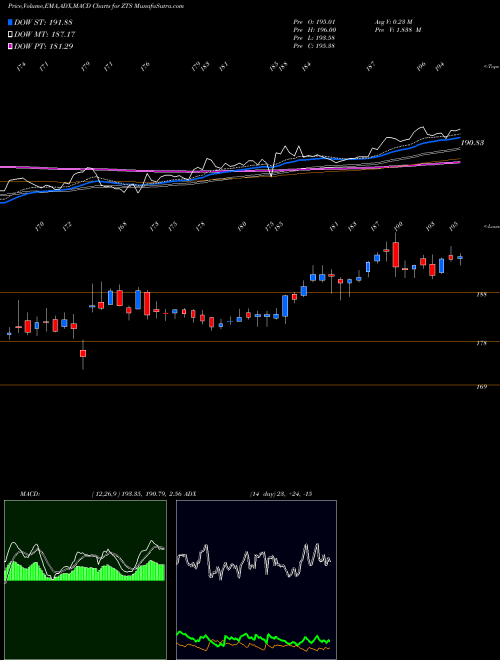Click the Avg V: 0.23 M value
500x660 pixels.
coord(394,22)
